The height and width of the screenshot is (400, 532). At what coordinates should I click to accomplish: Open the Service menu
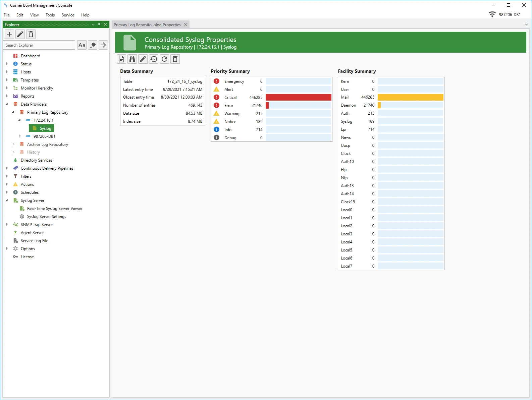point(68,15)
